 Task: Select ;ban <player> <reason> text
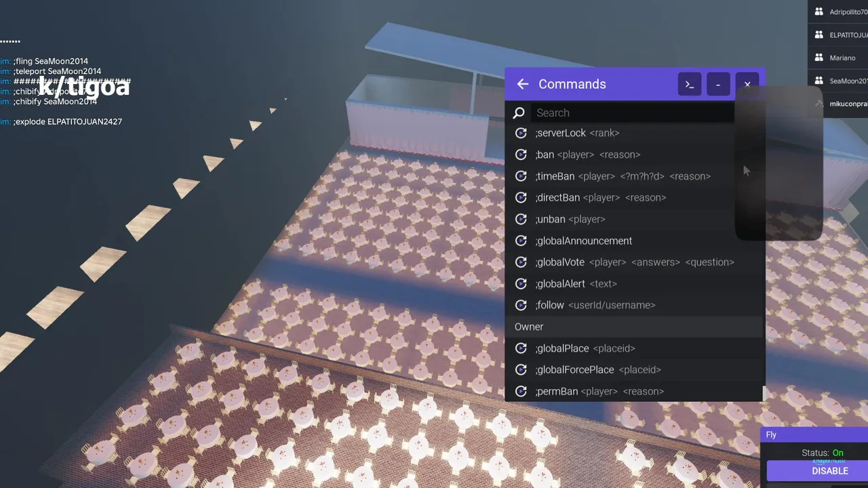pyautogui.click(x=587, y=155)
